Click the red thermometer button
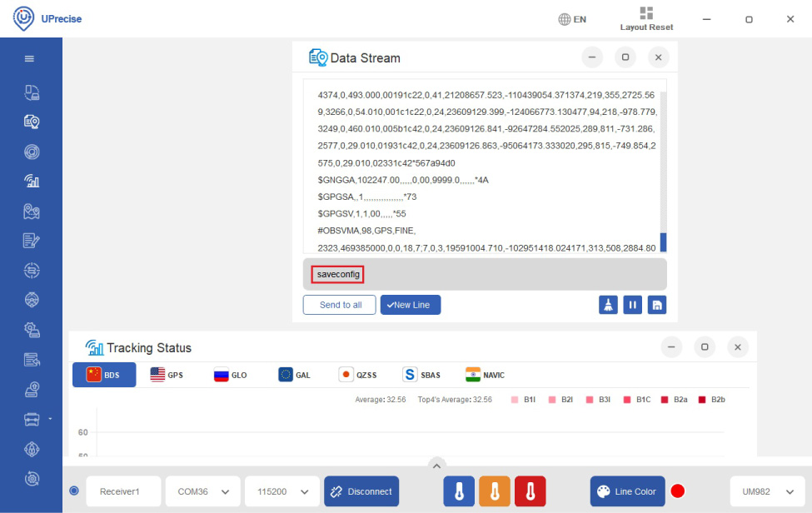 [530, 491]
